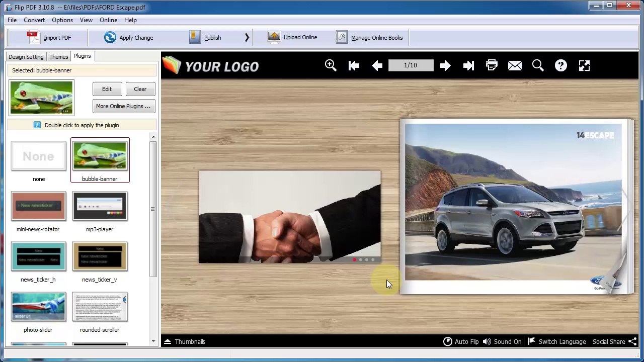Click the search magnifier icon

pyautogui.click(x=538, y=65)
